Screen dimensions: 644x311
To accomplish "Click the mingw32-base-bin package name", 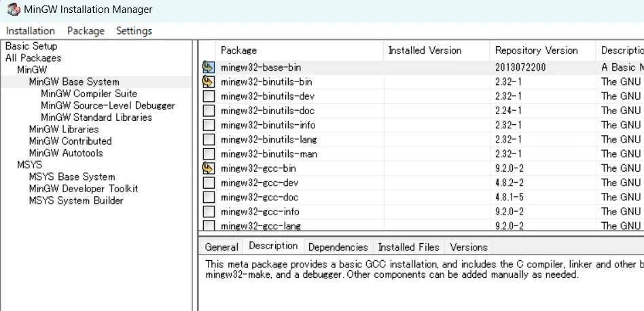I will click(262, 67).
